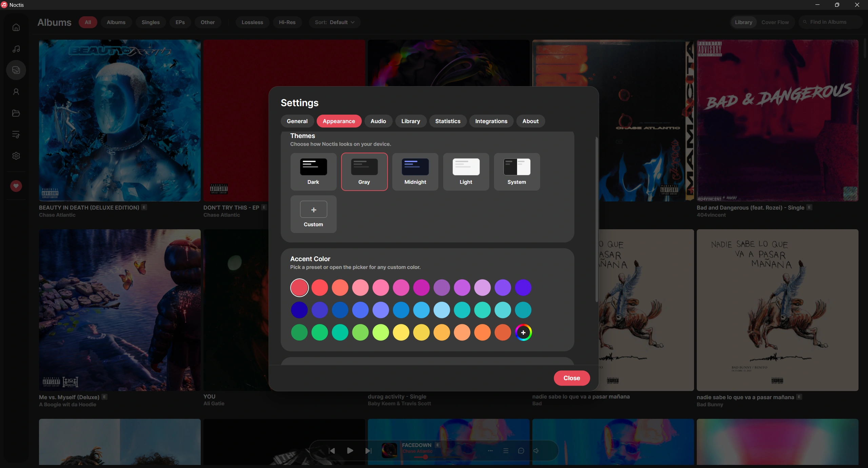
Task: Pick the teal accent swatch ending second row
Action: (523, 310)
